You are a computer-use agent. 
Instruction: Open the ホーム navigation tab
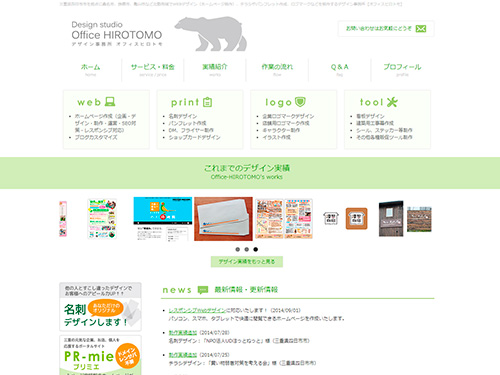90,70
